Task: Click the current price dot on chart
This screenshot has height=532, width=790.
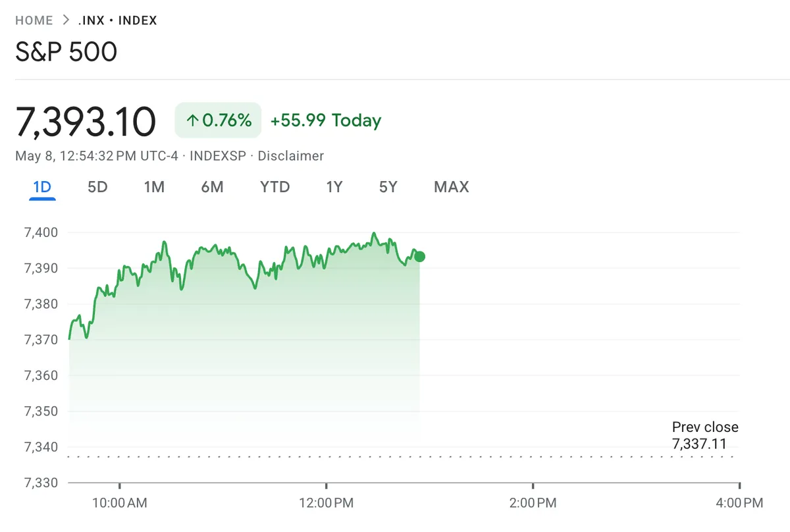Action: 419,257
